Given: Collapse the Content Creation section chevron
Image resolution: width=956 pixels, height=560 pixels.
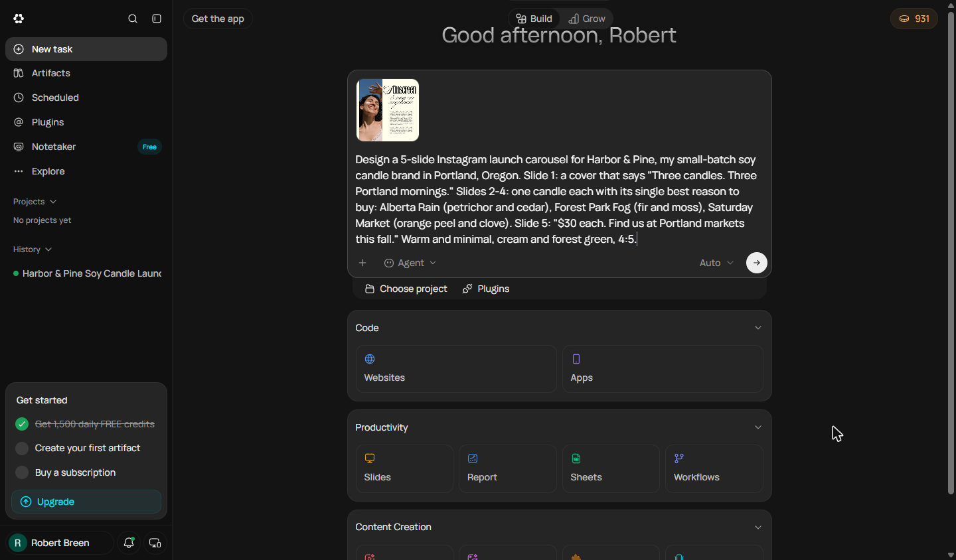Looking at the screenshot, I should click(x=758, y=527).
